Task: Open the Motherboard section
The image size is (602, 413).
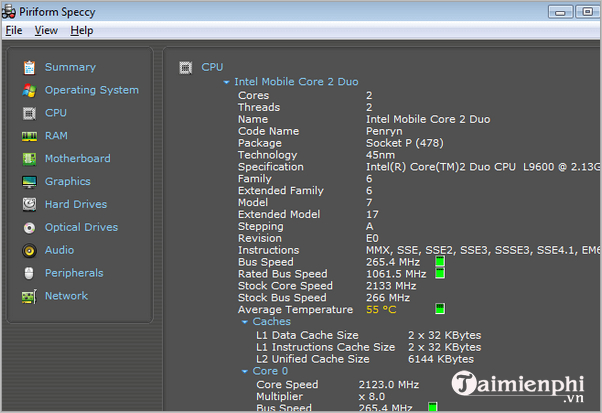Action: [x=78, y=159]
